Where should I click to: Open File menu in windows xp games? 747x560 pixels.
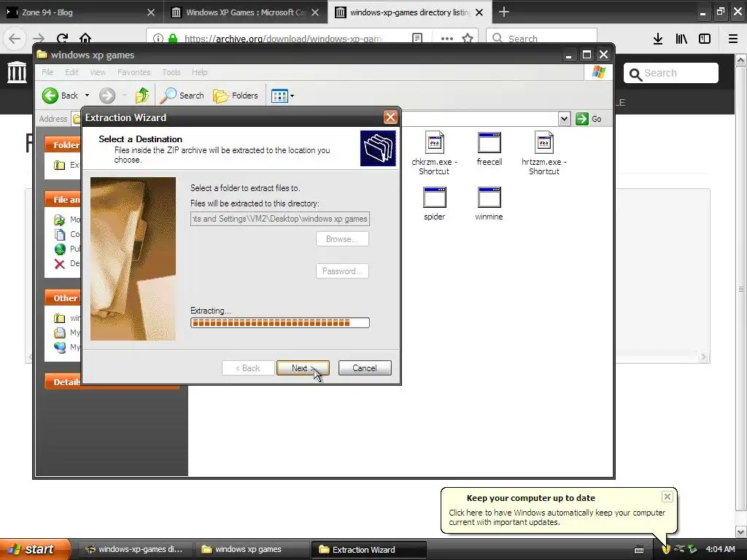point(47,72)
